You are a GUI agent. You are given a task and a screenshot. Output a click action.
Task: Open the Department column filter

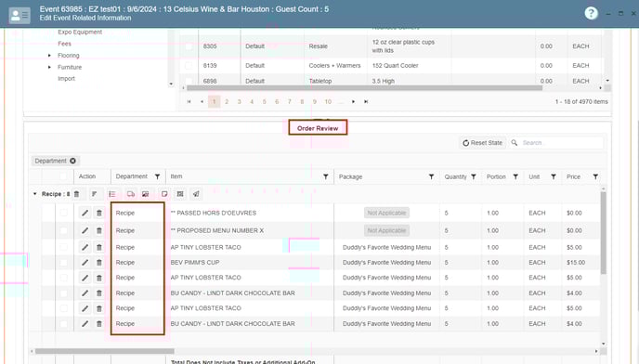point(157,176)
